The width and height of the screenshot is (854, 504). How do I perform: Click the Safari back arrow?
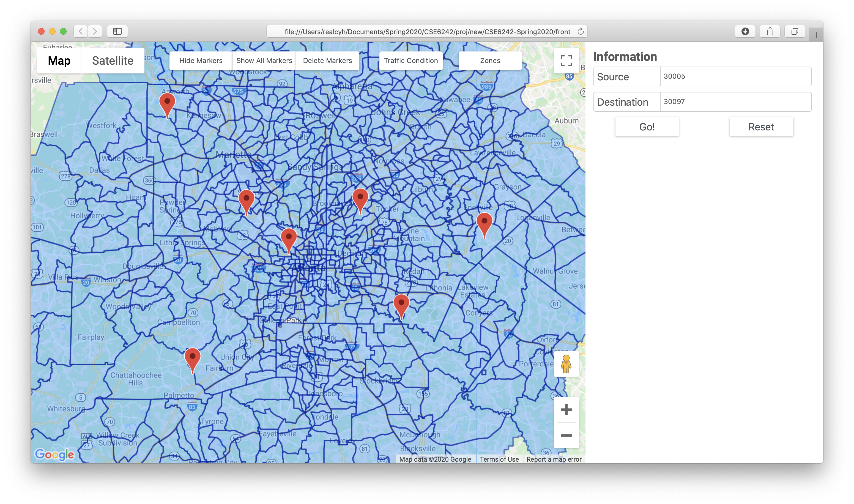(x=81, y=31)
